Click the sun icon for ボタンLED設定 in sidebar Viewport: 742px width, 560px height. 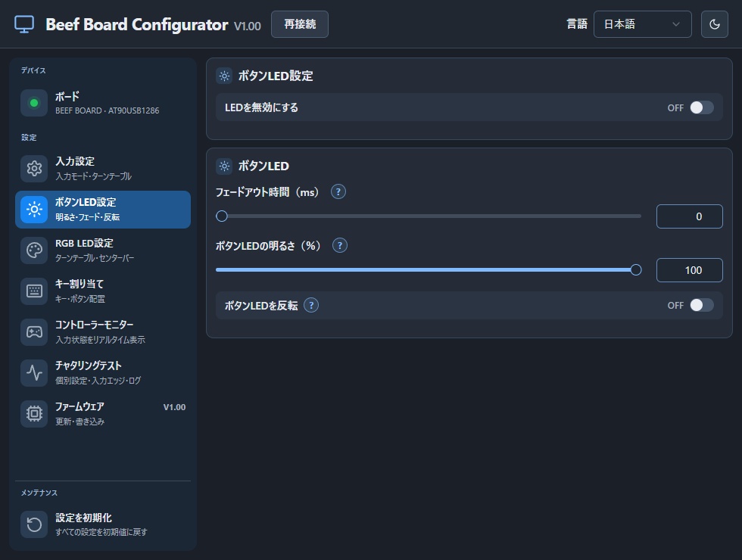coord(34,209)
